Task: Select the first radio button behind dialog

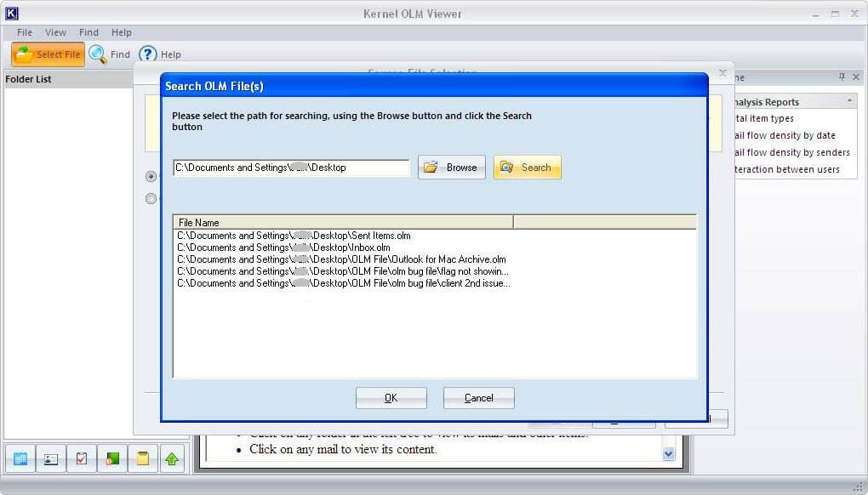Action: tap(151, 177)
